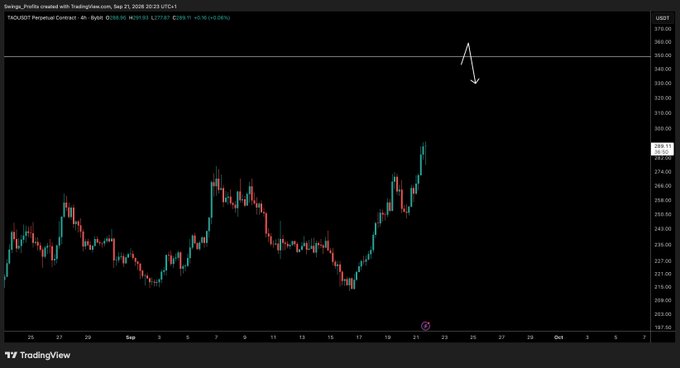Click the 21 date label on time axis
The height and width of the screenshot is (368, 680).
pyautogui.click(x=416, y=337)
